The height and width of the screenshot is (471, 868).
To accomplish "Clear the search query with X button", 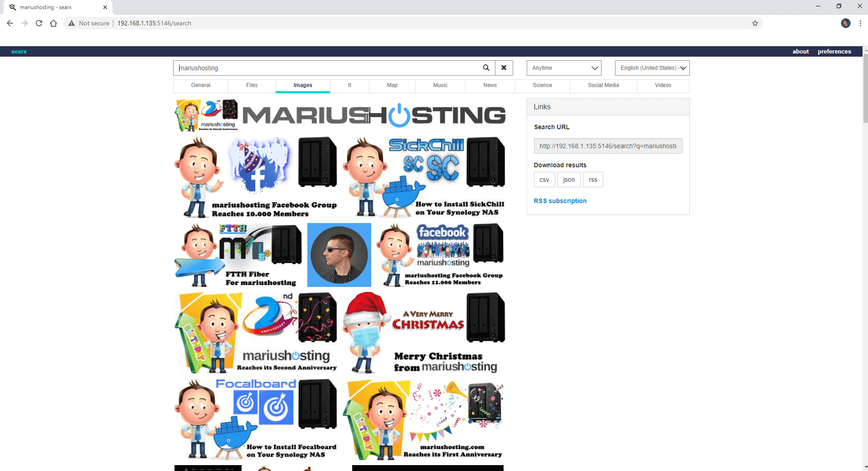I will 504,68.
